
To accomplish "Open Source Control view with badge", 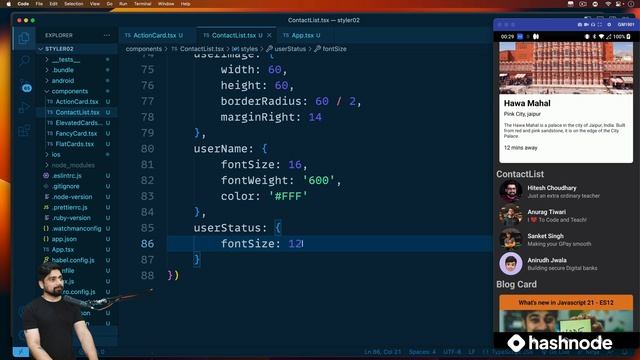I will [25, 86].
